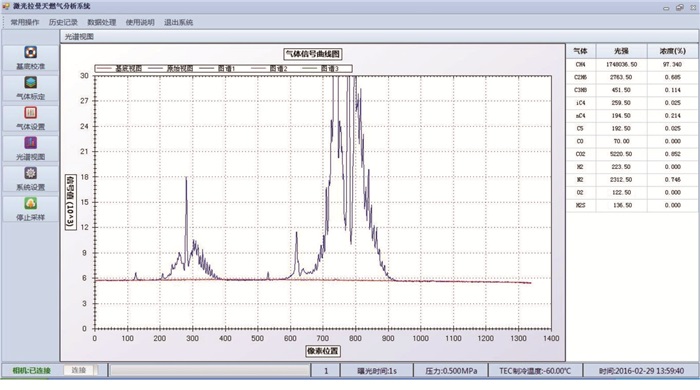Click the progress bar in status bar

click(x=210, y=370)
